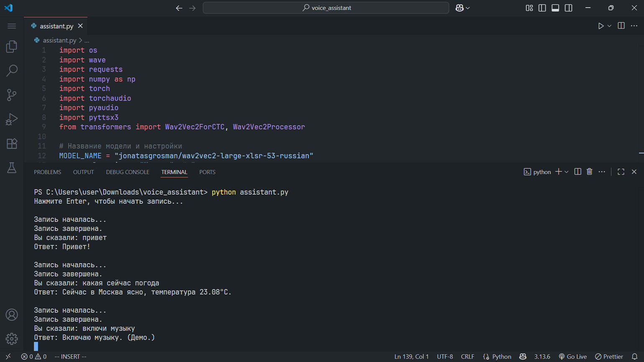Go back with the navigation arrow
The image size is (644, 362).
179,8
